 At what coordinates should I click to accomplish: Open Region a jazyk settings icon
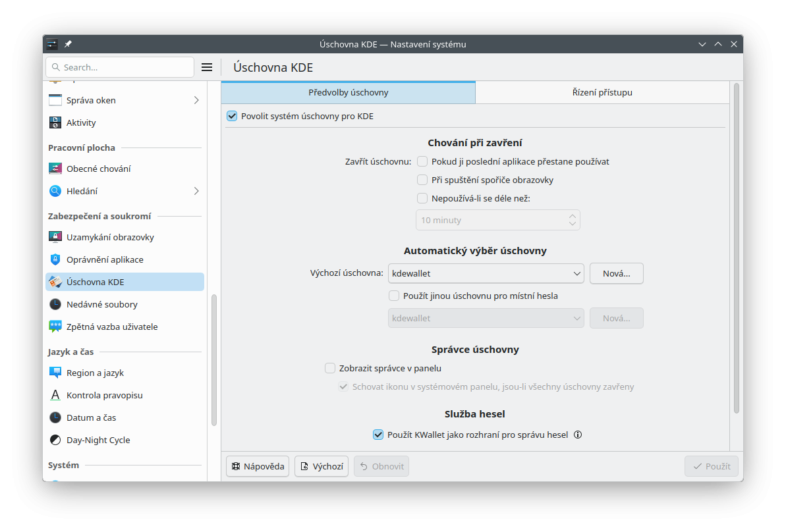click(x=55, y=373)
